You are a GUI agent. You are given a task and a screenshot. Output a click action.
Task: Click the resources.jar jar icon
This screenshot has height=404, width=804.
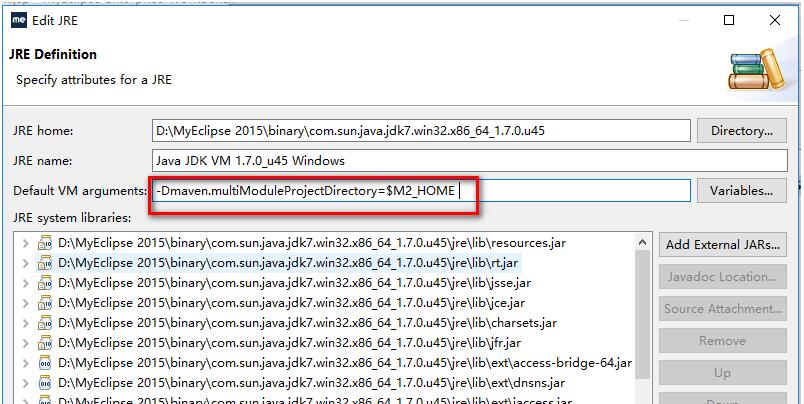45,243
